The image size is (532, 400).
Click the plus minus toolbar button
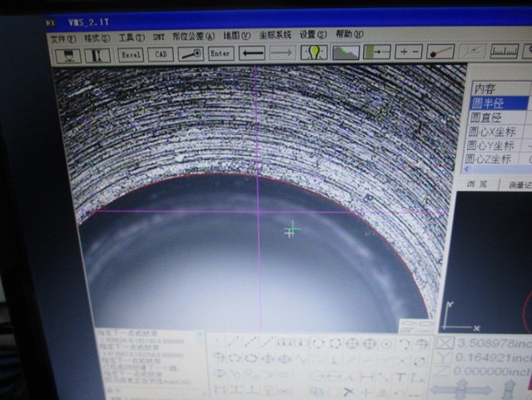pyautogui.click(x=409, y=52)
